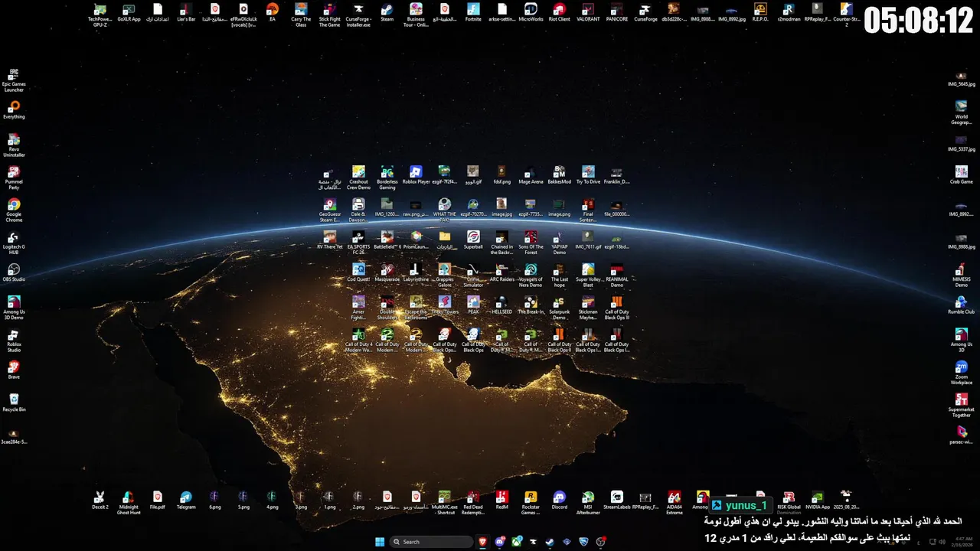Open the Steam taskbar icon
The width and height of the screenshot is (980, 551).
[550, 542]
